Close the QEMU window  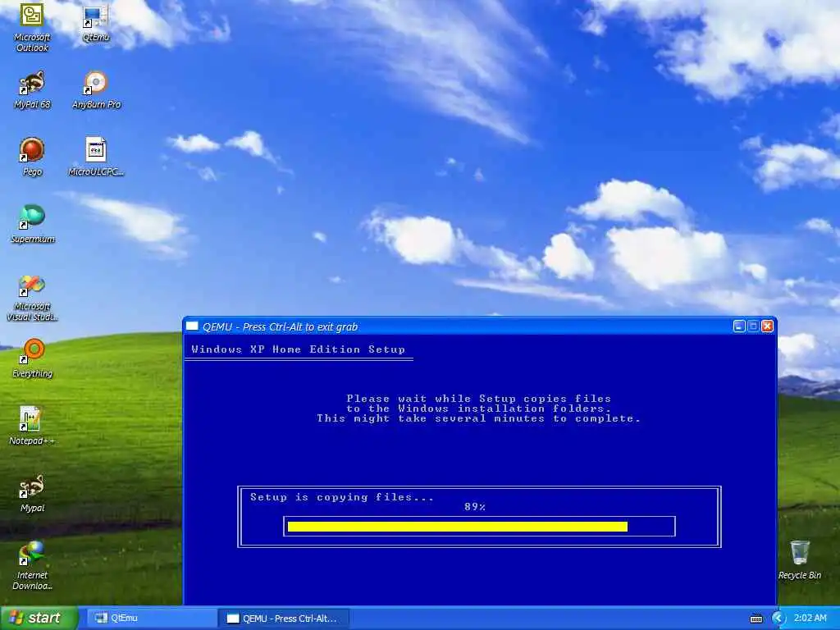click(x=767, y=326)
